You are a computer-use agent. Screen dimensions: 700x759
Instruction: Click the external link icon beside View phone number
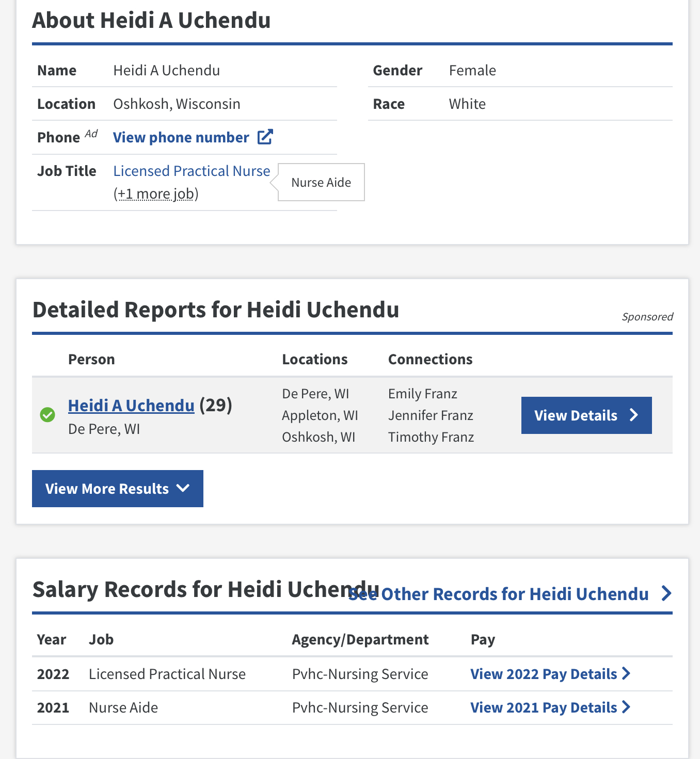click(x=265, y=137)
